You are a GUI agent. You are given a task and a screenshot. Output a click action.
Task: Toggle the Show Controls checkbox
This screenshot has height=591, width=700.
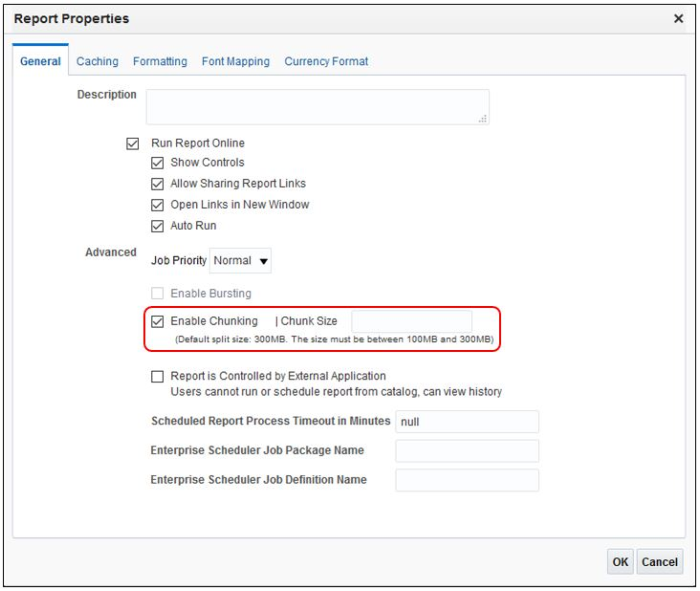pyautogui.click(x=158, y=164)
